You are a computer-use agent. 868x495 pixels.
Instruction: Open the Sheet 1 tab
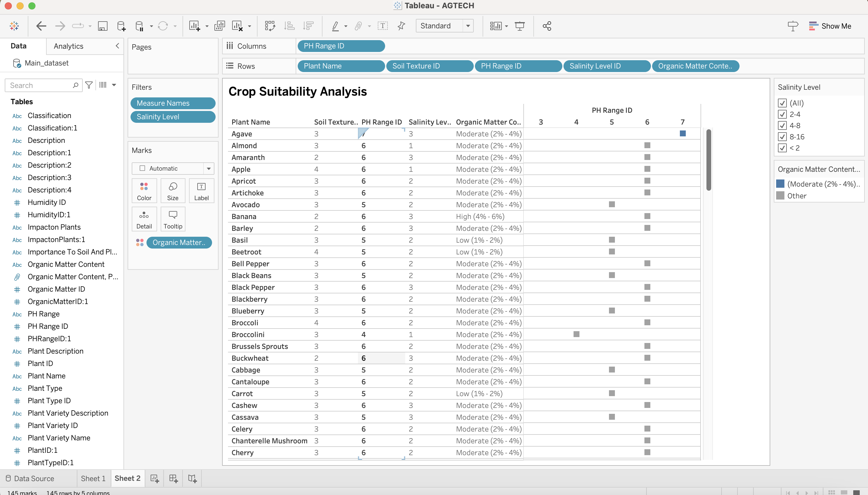93,478
